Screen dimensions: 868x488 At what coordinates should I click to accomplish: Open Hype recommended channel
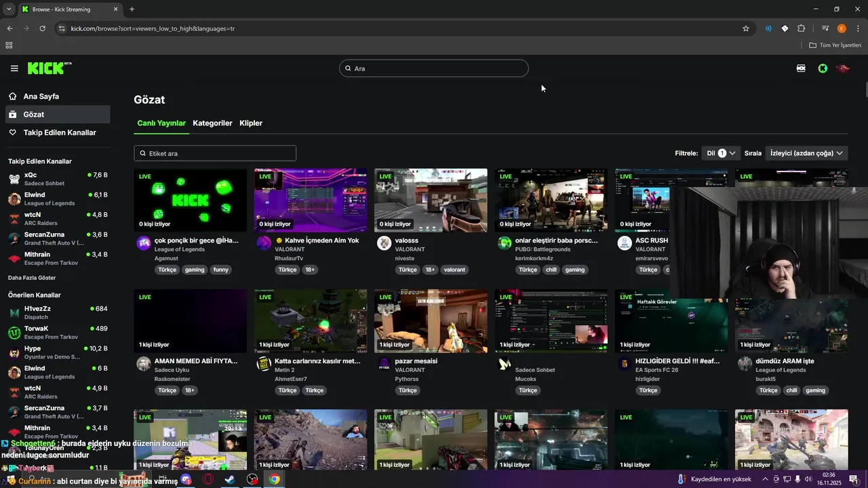pyautogui.click(x=58, y=352)
